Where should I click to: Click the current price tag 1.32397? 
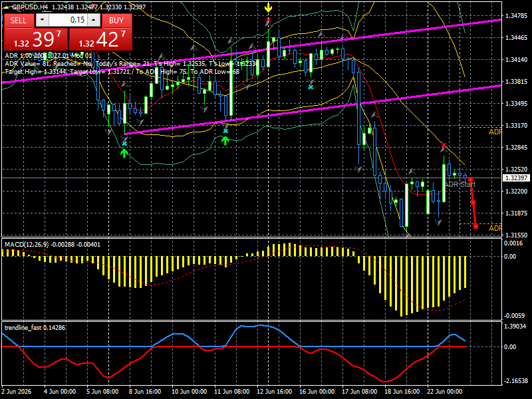tap(516, 178)
